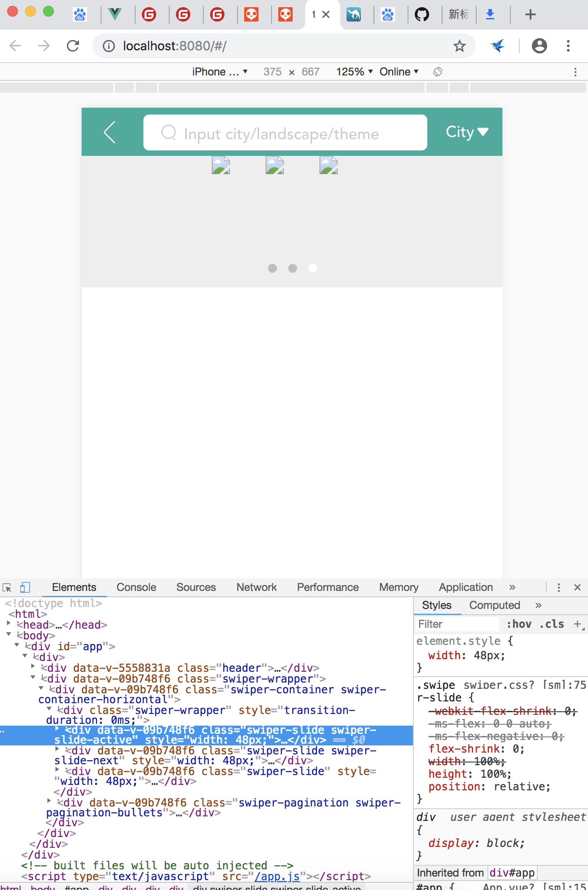Switch to the Vue logo tab
Screen dimensions: 588x890
tap(115, 14)
